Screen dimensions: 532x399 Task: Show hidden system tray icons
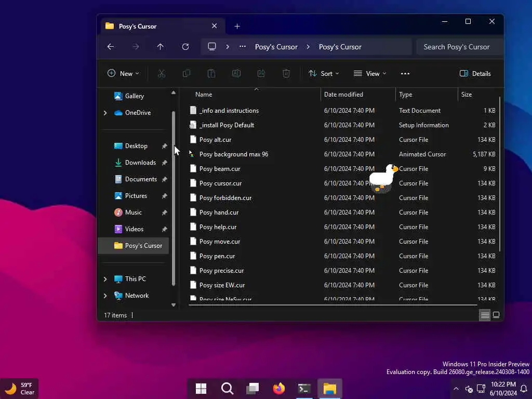click(456, 389)
